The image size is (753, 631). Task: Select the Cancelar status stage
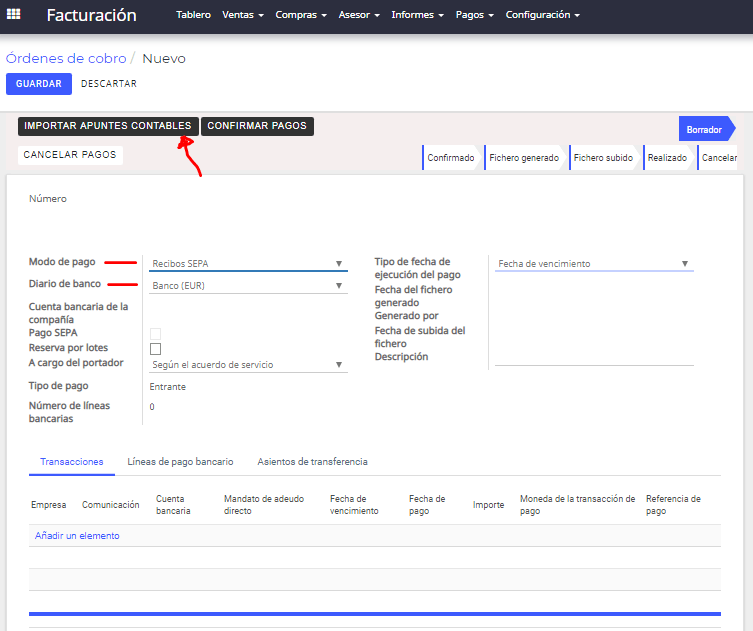click(718, 158)
